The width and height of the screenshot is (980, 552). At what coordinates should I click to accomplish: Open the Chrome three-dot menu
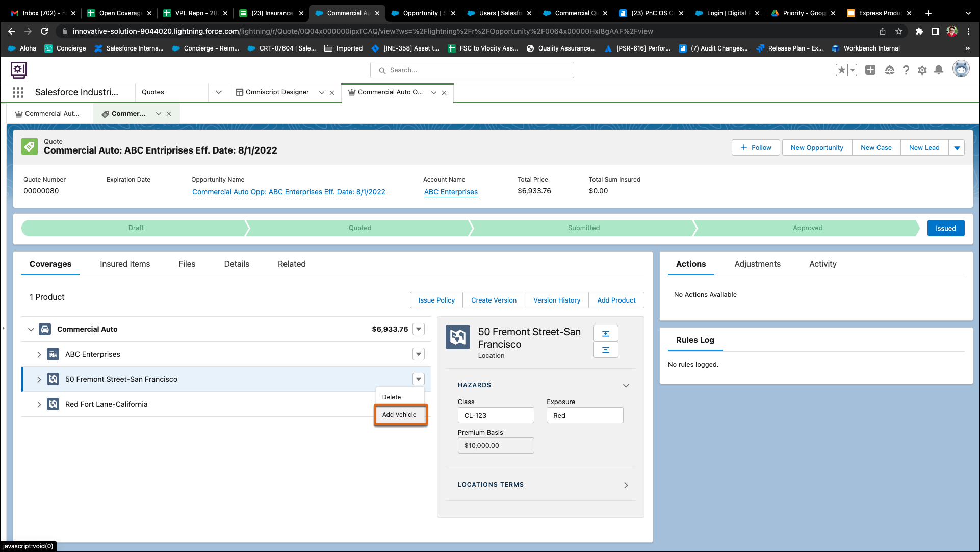pyautogui.click(x=969, y=31)
